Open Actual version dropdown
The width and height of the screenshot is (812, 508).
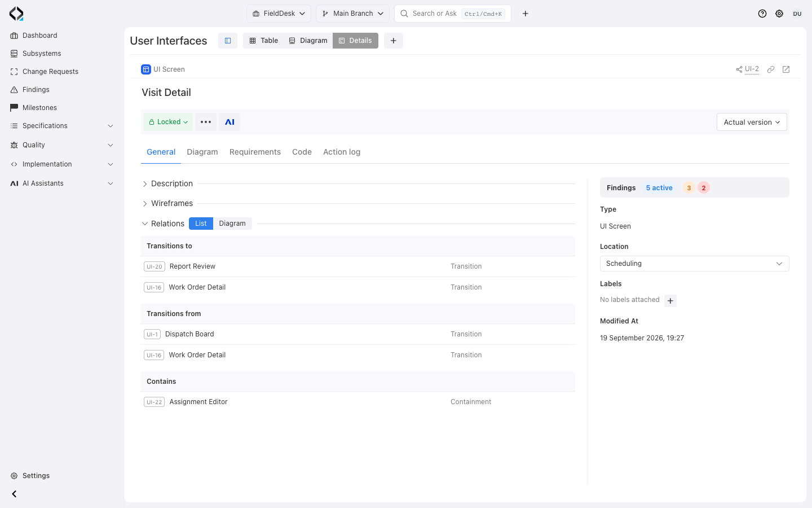[752, 122]
